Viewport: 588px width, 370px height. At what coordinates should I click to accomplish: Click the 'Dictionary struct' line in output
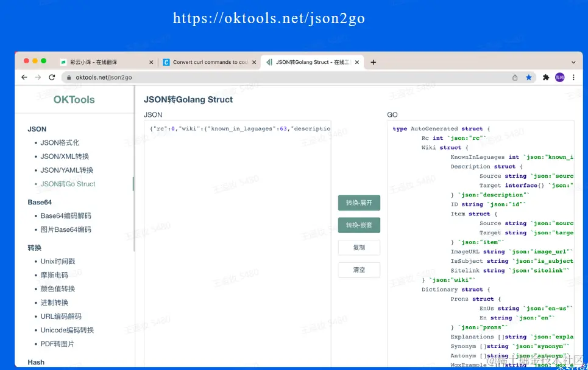456,290
